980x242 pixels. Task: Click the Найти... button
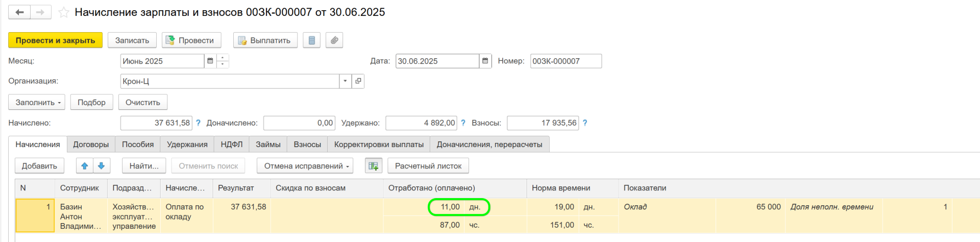(x=144, y=166)
